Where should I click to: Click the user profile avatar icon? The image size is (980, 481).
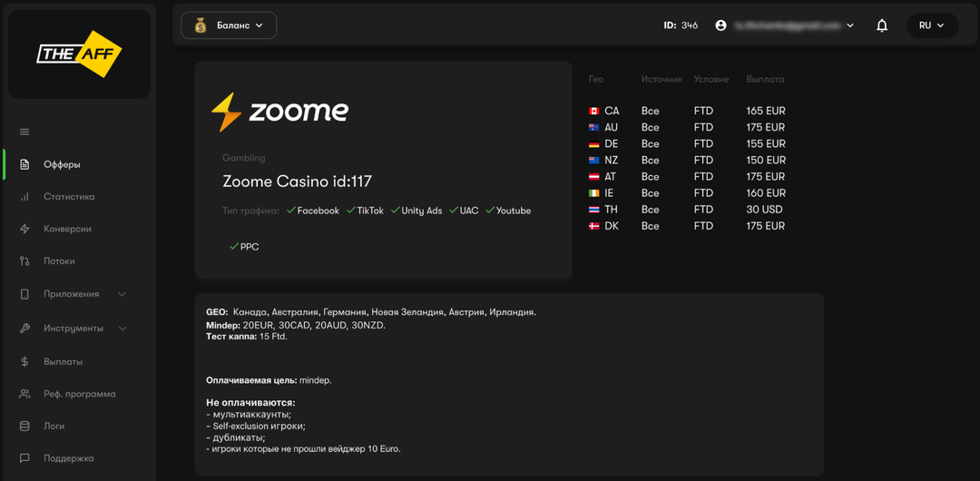[x=720, y=25]
